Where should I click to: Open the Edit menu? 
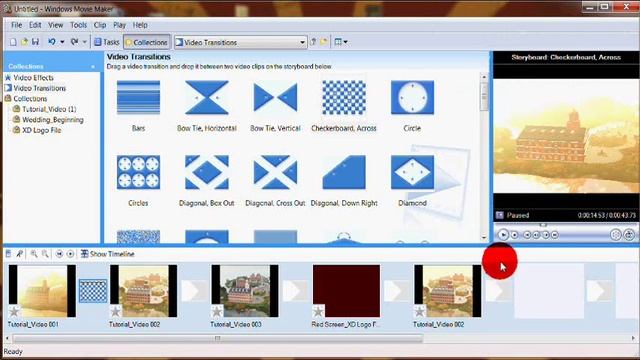35,25
